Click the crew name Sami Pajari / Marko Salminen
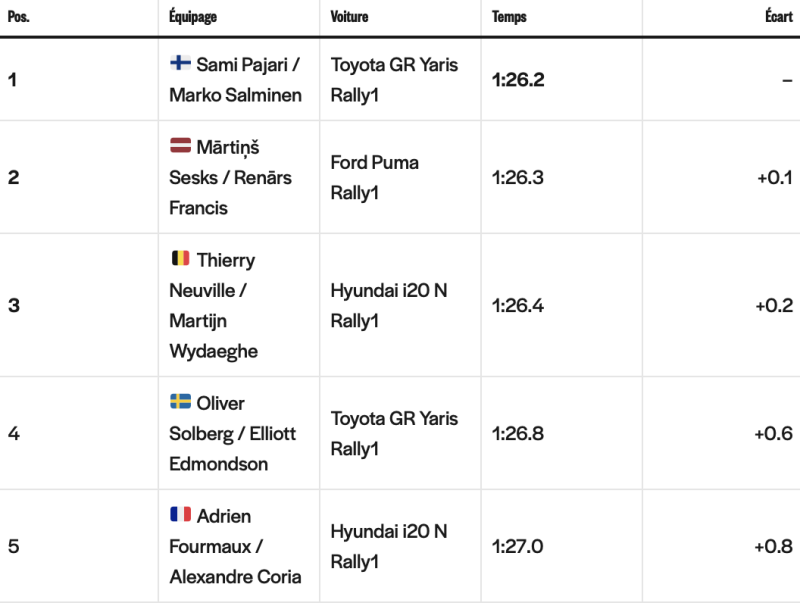 pos(235,80)
